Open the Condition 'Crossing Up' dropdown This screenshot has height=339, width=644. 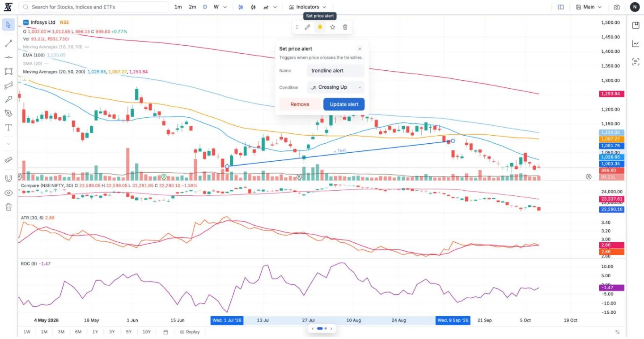coord(336,87)
